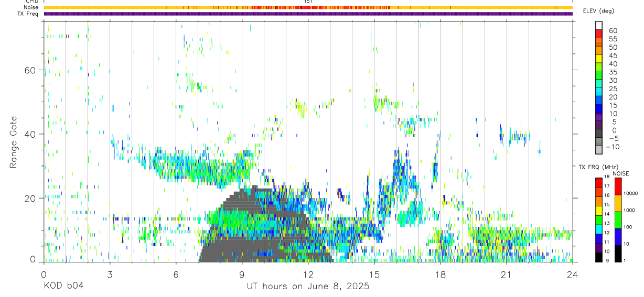Image resolution: width=644 pixels, height=297 pixels.
Task: Click the 30 label on the ELEV scale
Action: (x=613, y=80)
